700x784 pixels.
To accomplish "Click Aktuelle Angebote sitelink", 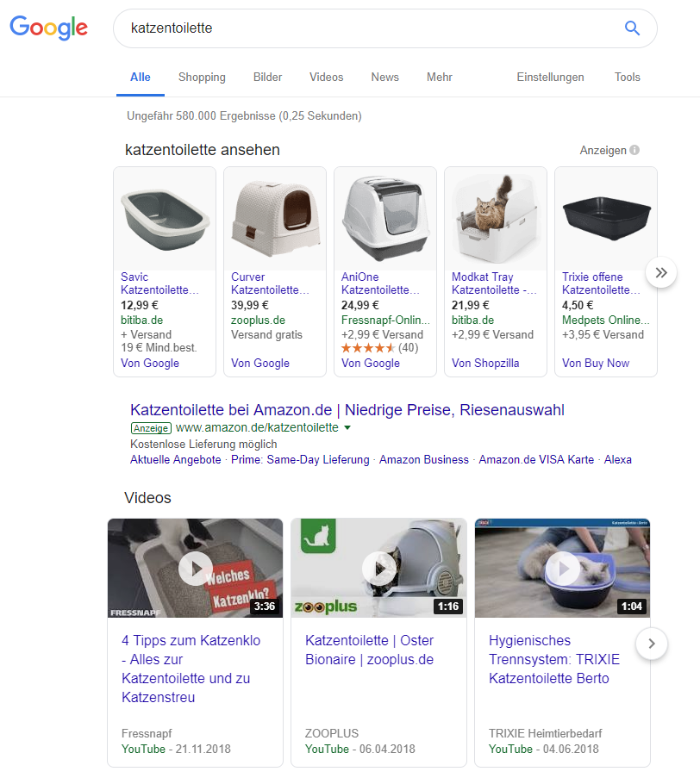I will (176, 459).
